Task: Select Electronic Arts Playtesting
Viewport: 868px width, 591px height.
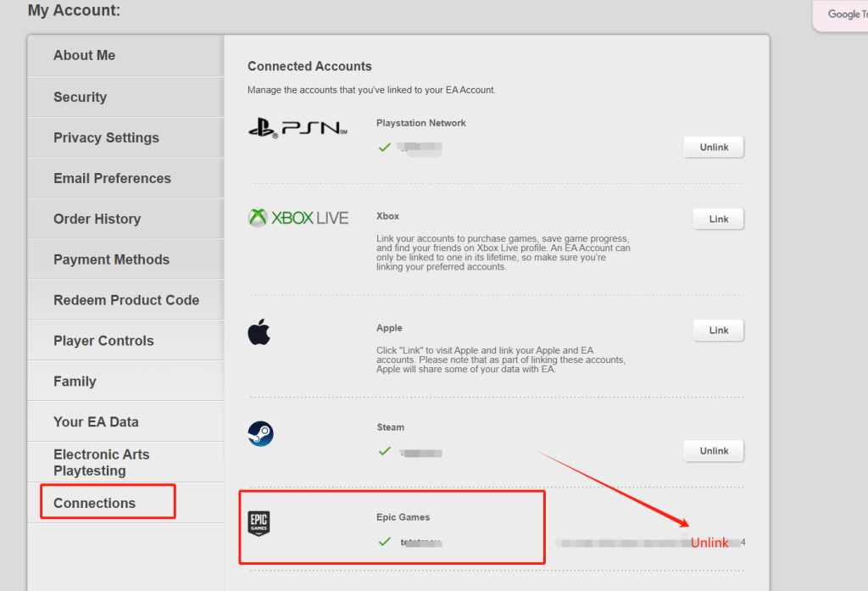Action: 126,462
